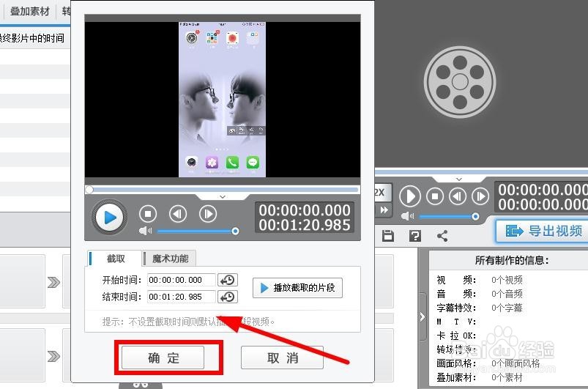This screenshot has width=588, height=389.
Task: Click the 所有制作的信息 heading
Action: 512,260
